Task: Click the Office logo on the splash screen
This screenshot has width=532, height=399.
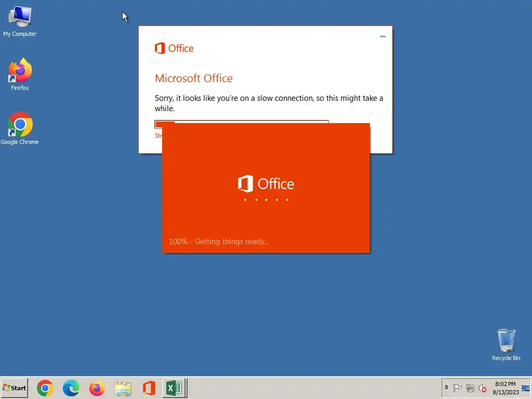Action: pyautogui.click(x=265, y=183)
